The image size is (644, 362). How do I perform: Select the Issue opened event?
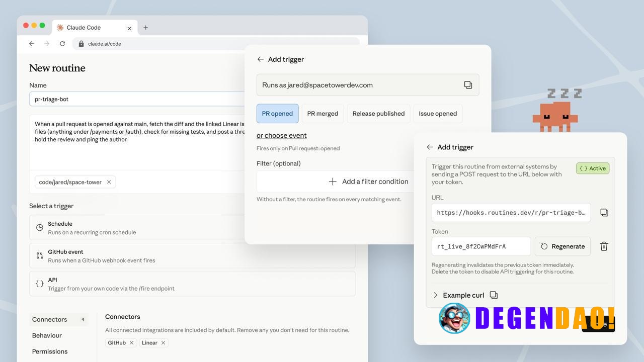(437, 113)
